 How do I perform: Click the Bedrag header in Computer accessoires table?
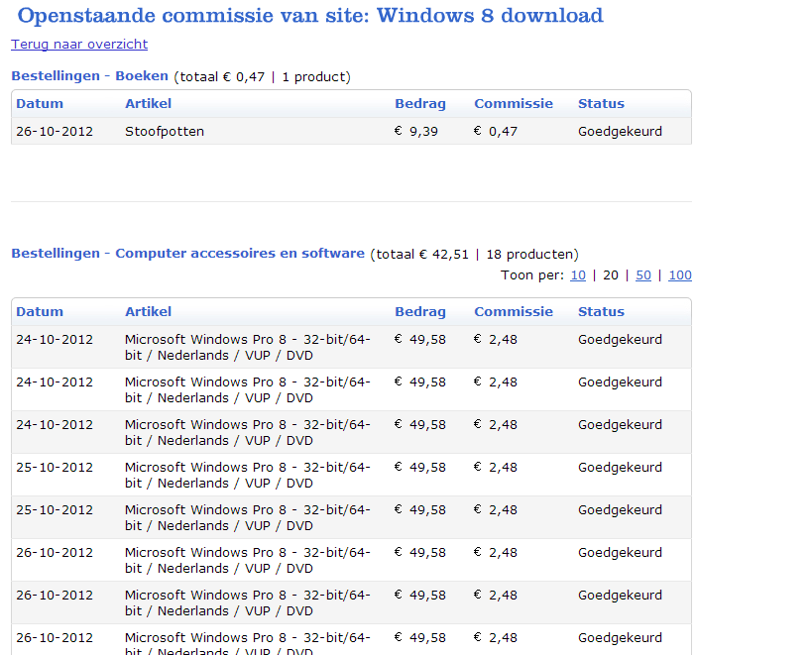pyautogui.click(x=420, y=312)
